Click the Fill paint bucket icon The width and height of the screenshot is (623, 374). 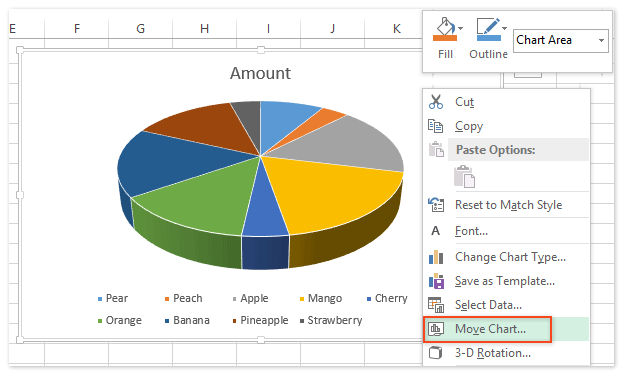point(445,29)
